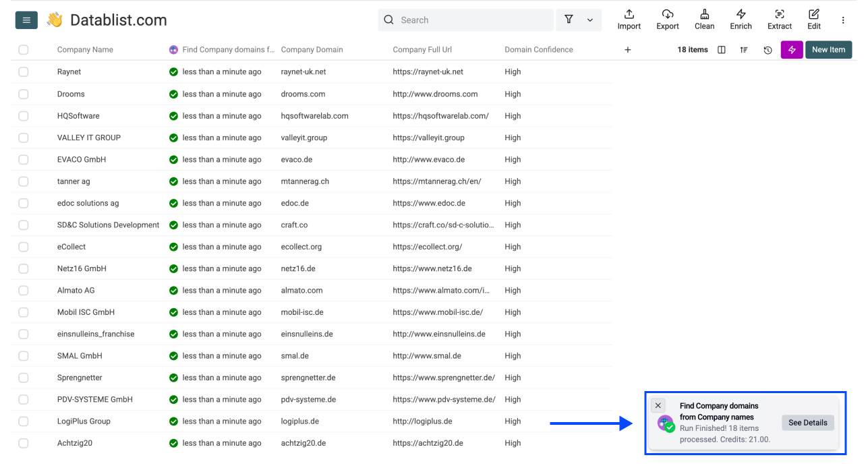Click the Company Domain column header
The height and width of the screenshot is (472, 868).
point(312,50)
